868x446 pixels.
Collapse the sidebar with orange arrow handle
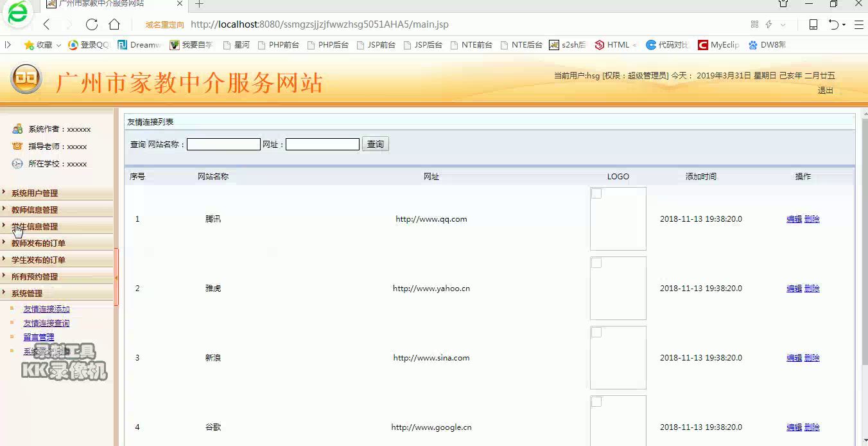click(116, 277)
